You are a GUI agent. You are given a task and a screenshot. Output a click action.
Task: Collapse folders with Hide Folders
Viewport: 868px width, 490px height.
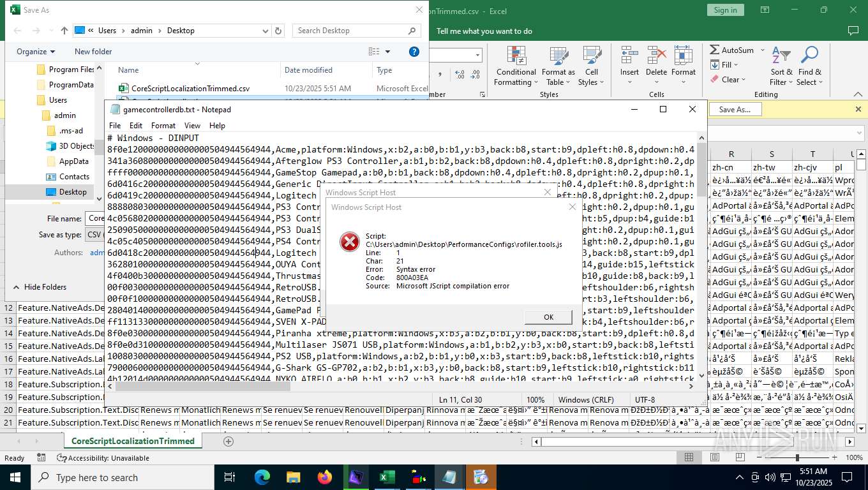point(40,287)
